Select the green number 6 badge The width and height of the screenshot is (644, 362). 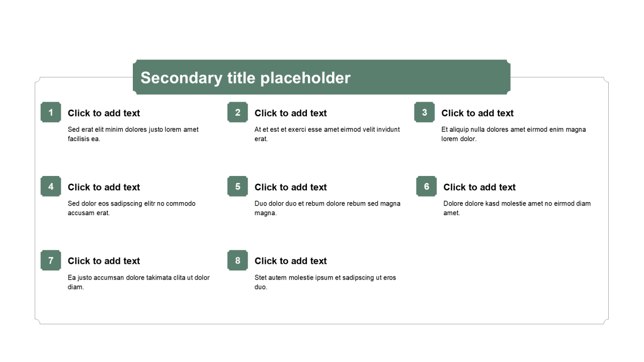(426, 187)
